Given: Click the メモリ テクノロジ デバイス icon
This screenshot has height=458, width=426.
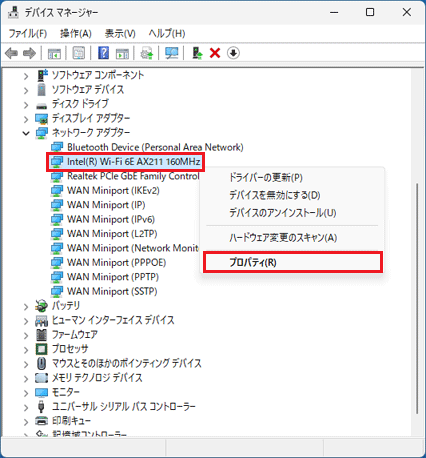Looking at the screenshot, I should point(42,378).
